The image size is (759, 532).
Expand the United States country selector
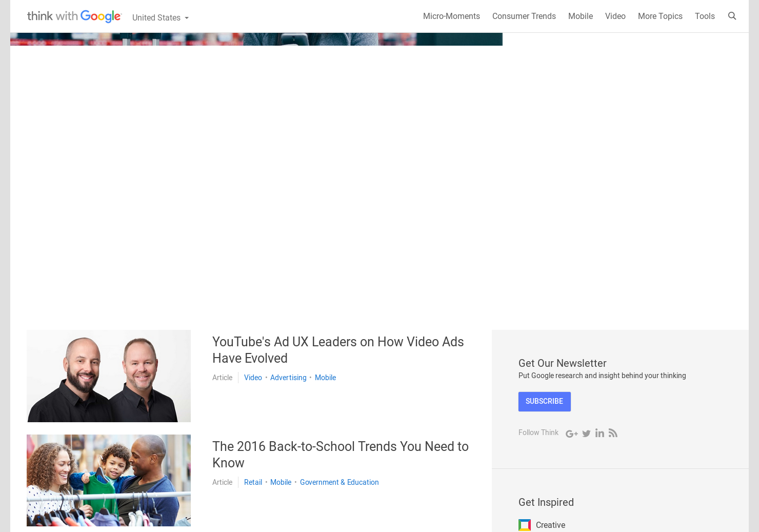(160, 17)
